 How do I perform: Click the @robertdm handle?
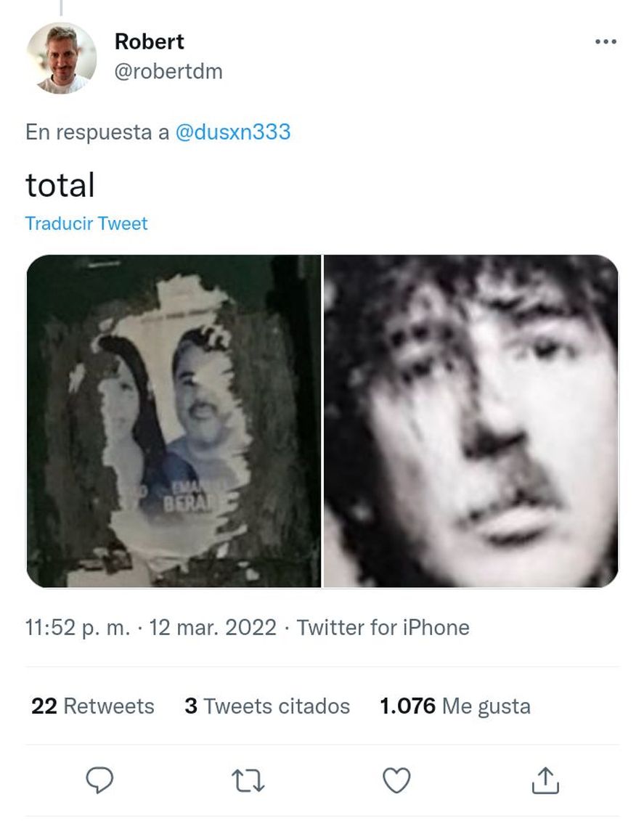click(x=168, y=71)
